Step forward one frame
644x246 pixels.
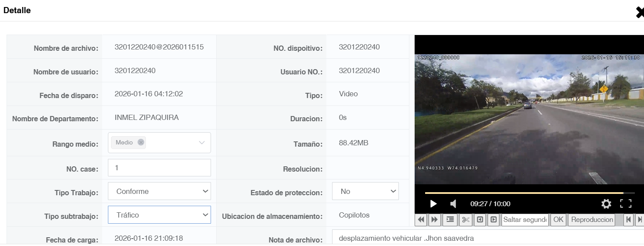493,220
